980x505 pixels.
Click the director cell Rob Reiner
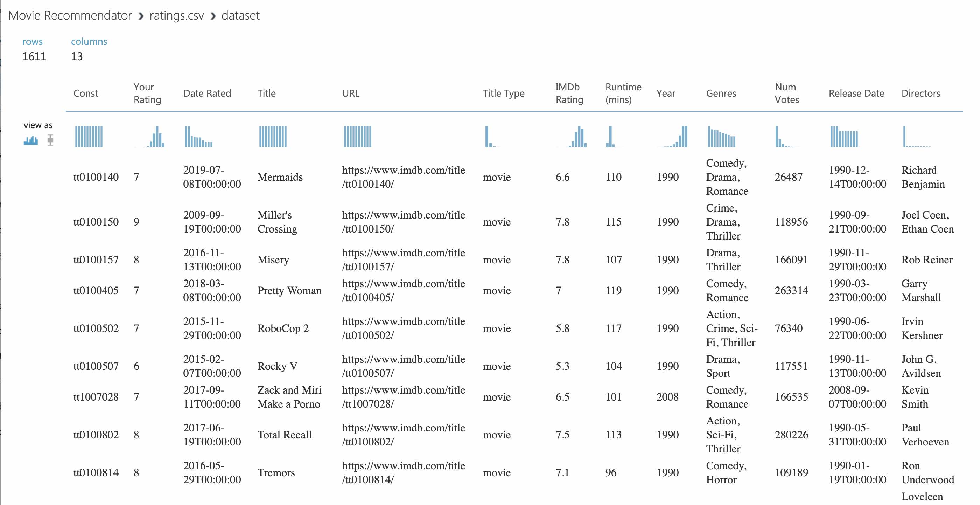(x=927, y=260)
